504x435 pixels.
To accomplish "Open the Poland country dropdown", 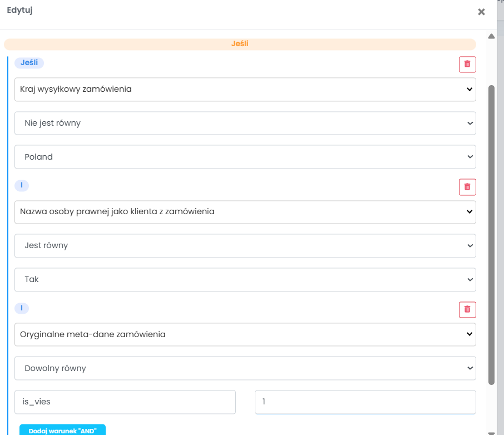I will point(245,157).
